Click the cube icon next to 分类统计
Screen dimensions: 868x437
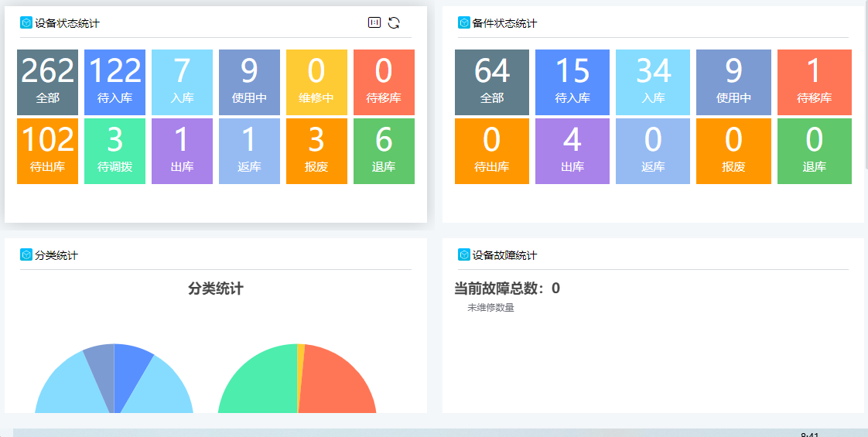[x=26, y=255]
